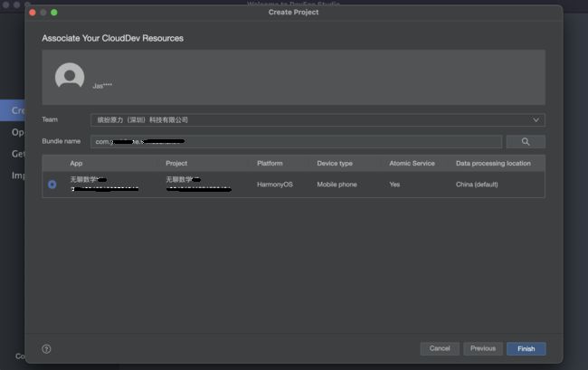The height and width of the screenshot is (370, 588).
Task: Click the user avatar icon
Action: tap(70, 76)
